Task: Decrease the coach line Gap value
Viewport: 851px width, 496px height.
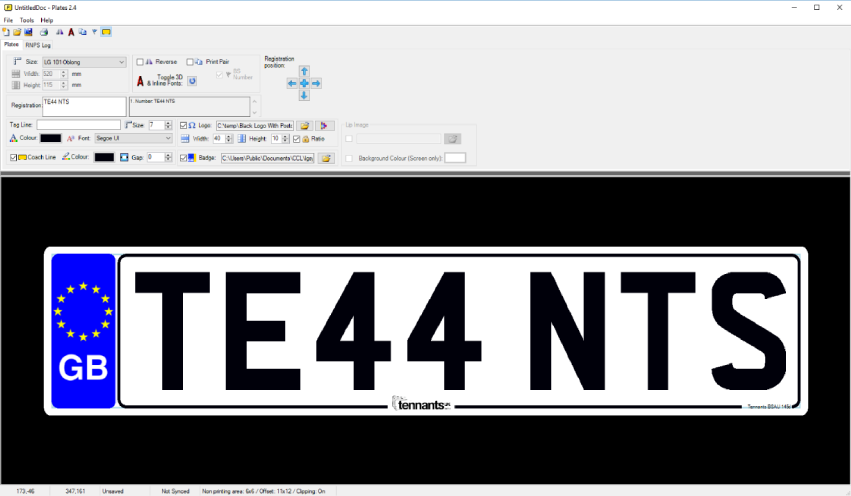Action: pyautogui.click(x=168, y=160)
